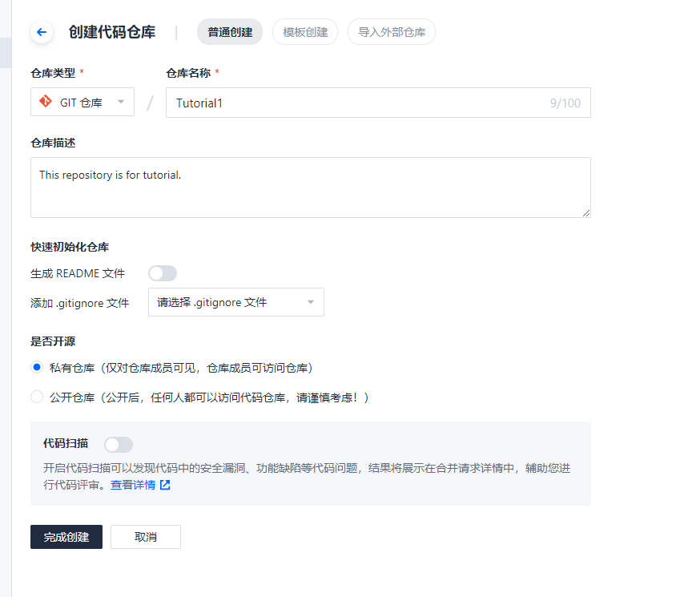The image size is (700, 597).
Task: Click the 取消 button
Action: pos(146,537)
